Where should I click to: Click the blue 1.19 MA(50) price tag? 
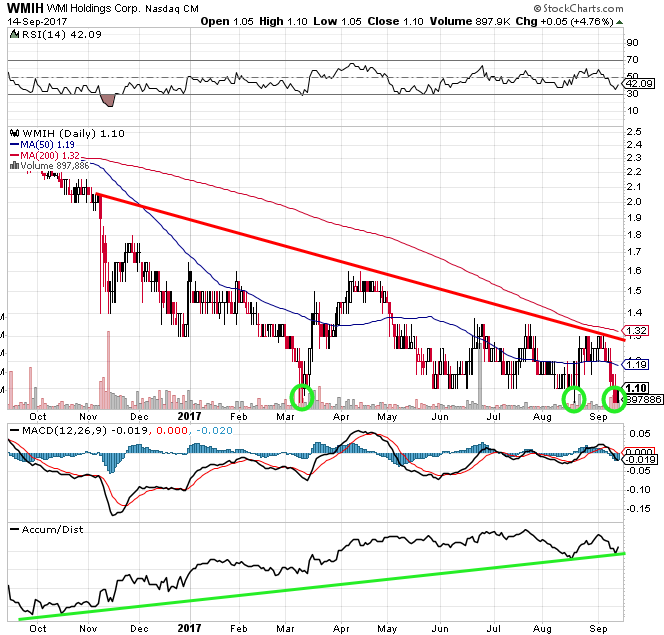635,364
